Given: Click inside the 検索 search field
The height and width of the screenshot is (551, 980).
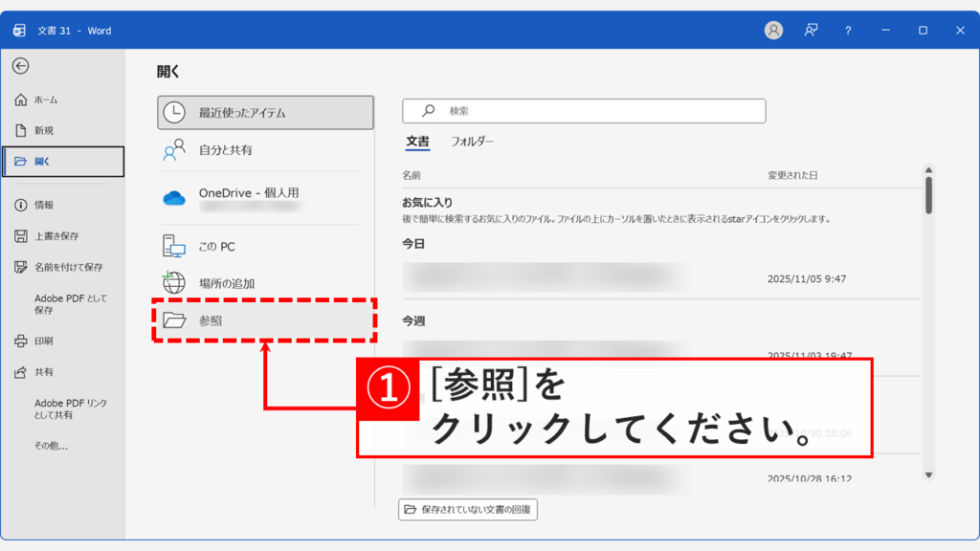Looking at the screenshot, I should click(x=584, y=110).
